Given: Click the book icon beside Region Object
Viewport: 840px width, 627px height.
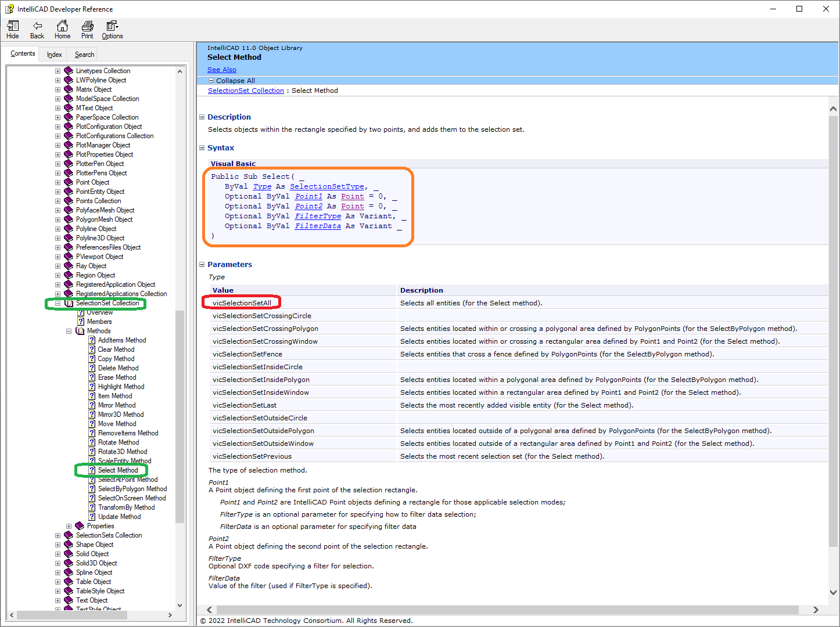Looking at the screenshot, I should click(x=69, y=275).
